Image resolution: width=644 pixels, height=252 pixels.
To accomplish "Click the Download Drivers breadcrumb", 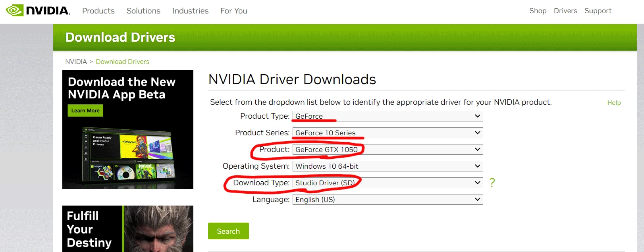I will click(x=123, y=62).
